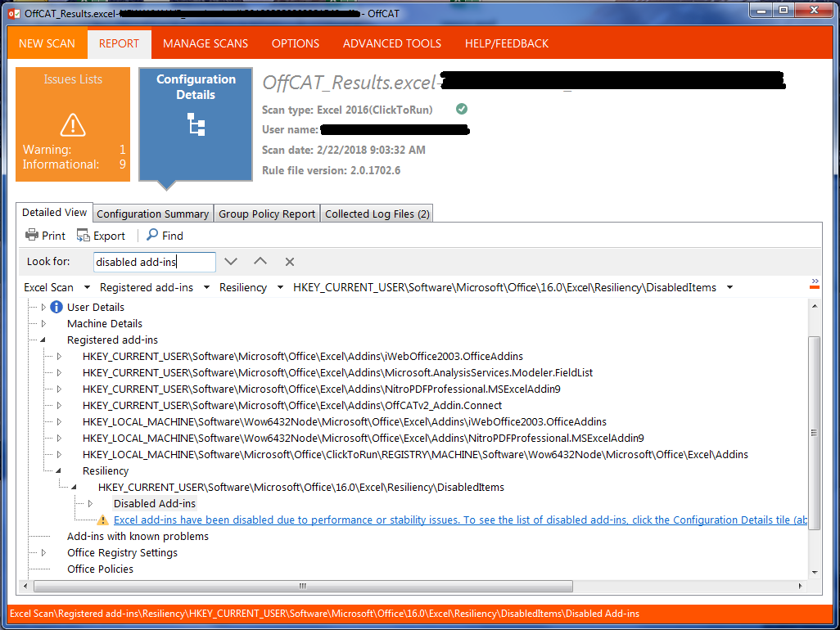This screenshot has width=840, height=630.
Task: Select the ClickToRun REGISTRY MACHINE Addins row
Action: click(x=415, y=454)
